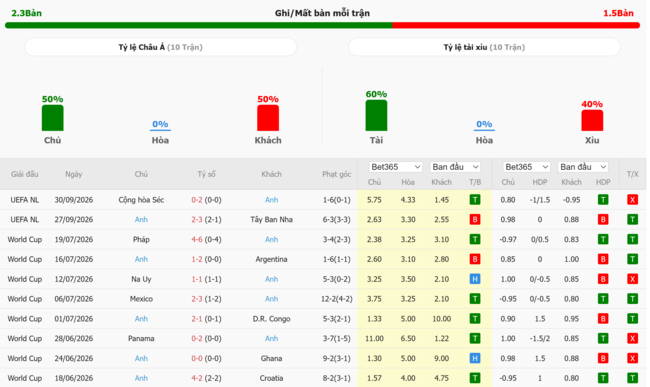Select the Tỷ lệ tài xỉu tab
650x387 pixels.
click(484, 47)
